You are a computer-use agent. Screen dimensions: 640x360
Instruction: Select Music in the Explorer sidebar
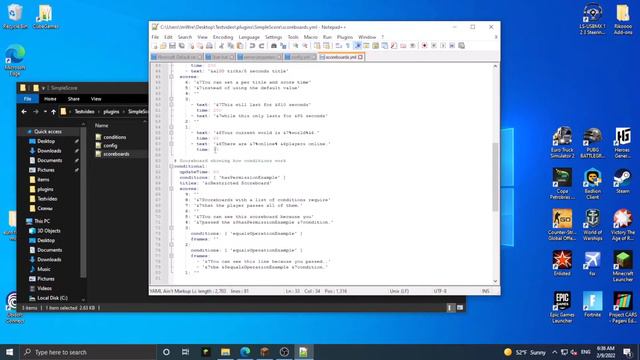43,269
